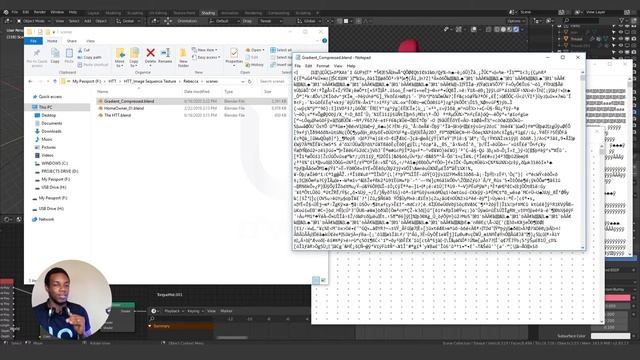Click Explorer Up one level arrow
The image size is (640, 360).
55,81
